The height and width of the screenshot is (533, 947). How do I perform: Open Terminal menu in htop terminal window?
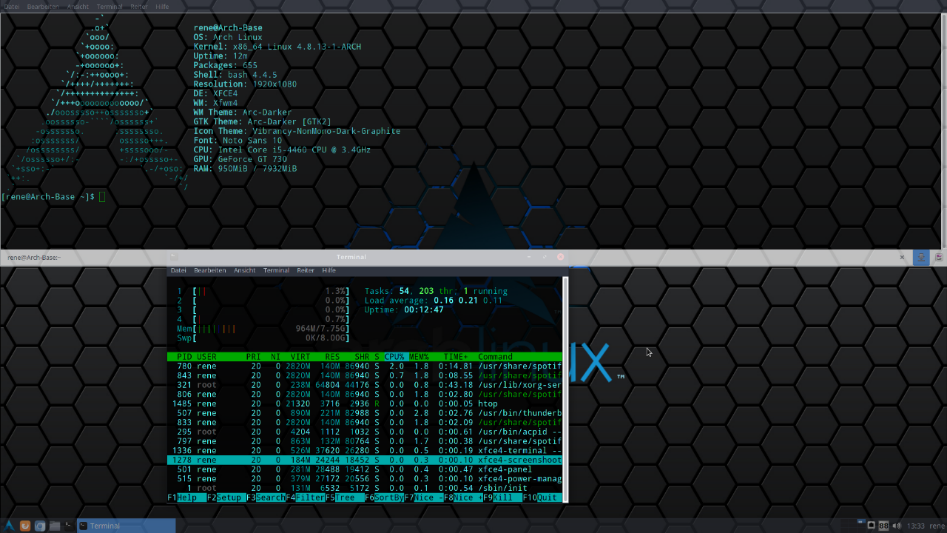click(x=276, y=270)
